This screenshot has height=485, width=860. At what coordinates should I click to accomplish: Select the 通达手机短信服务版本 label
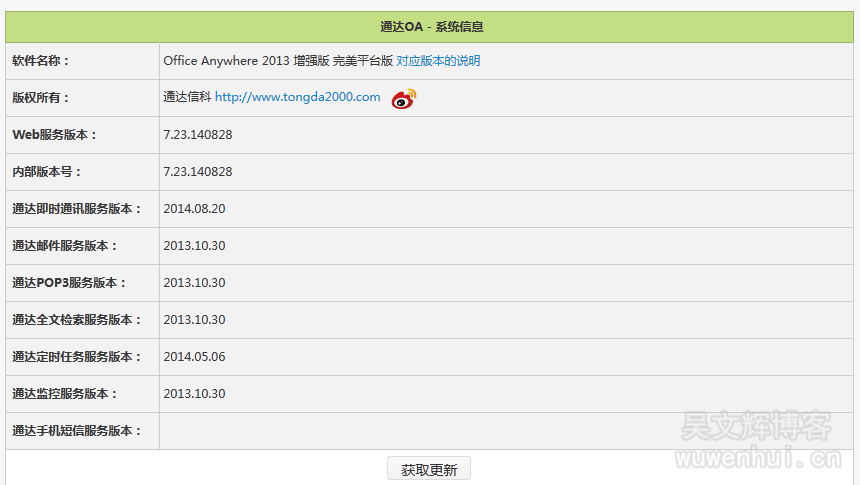[77, 431]
